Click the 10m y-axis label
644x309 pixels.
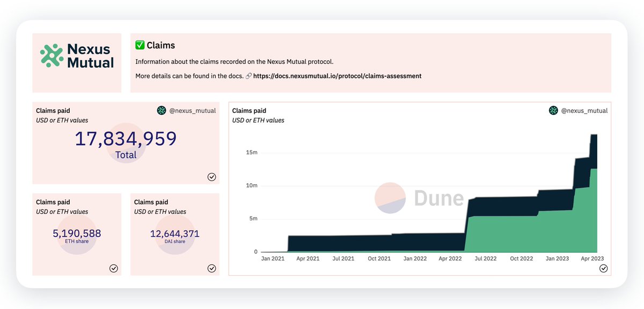(x=252, y=185)
